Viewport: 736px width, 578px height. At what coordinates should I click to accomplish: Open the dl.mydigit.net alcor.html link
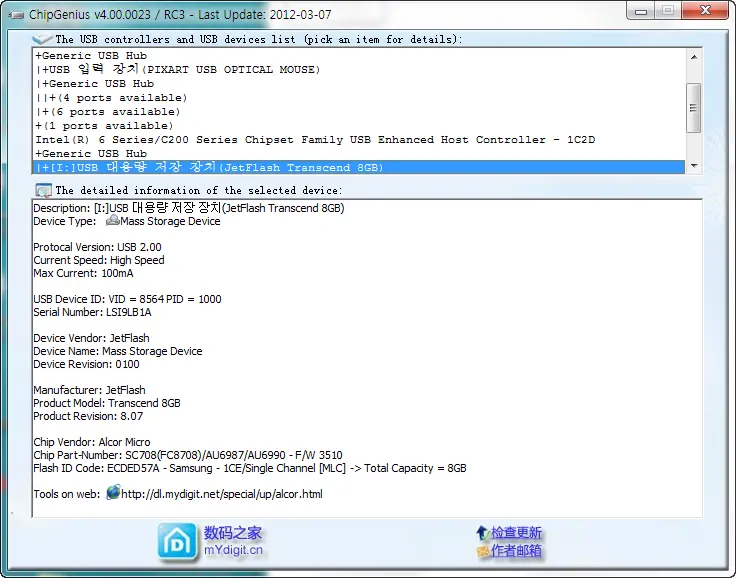[x=221, y=494]
